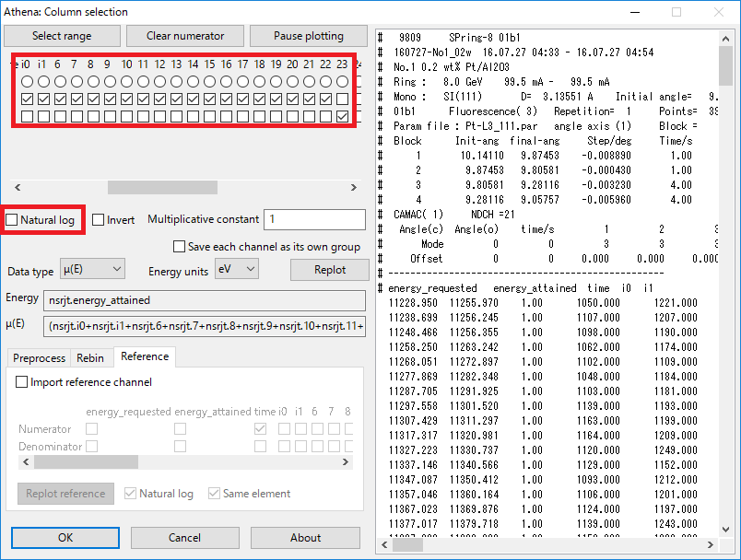Uncheck numerator checkbox for column 22
Screen dimensions: 741x560
click(x=325, y=99)
